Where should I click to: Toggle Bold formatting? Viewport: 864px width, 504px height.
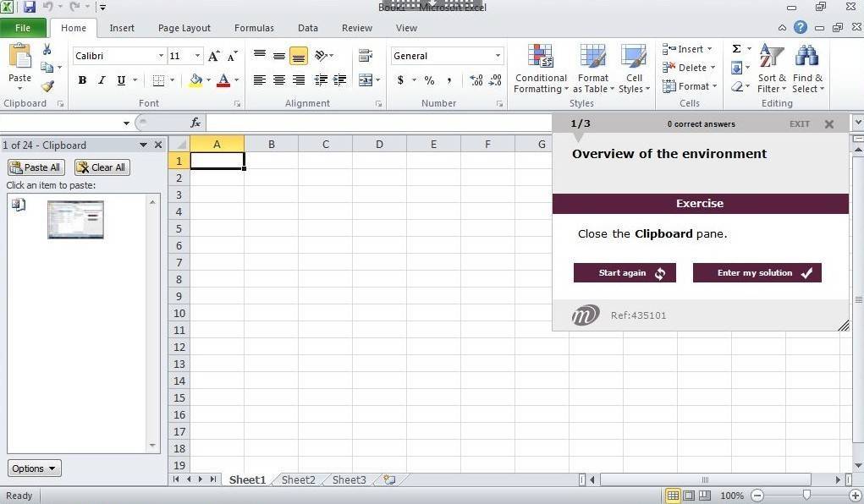point(82,80)
